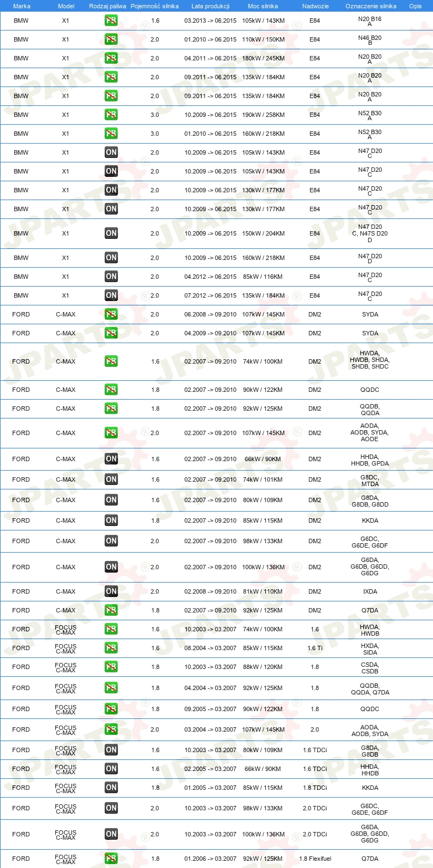Click the petrol icon in the 03.2004 FOCUS C-MAX row

111,729
